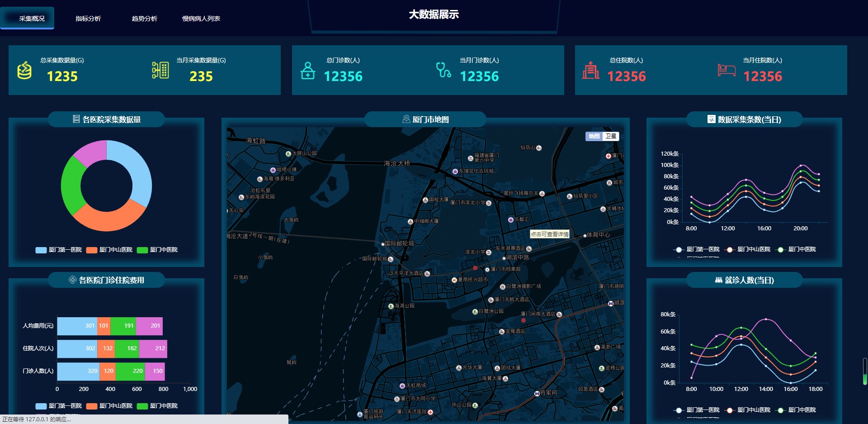This screenshot has width=868, height=424.
Task: Click the page scrollbar thumb on right edge
Action: 864,371
